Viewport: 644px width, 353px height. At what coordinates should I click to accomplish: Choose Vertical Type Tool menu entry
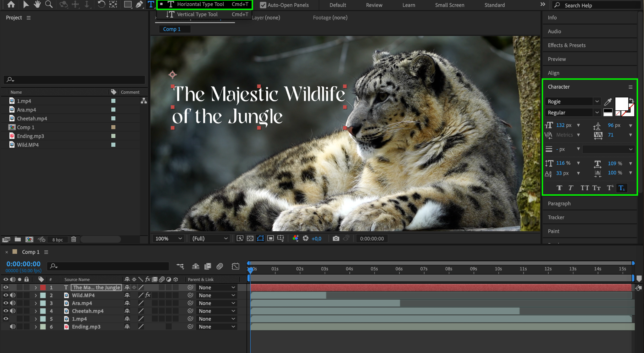tap(197, 14)
